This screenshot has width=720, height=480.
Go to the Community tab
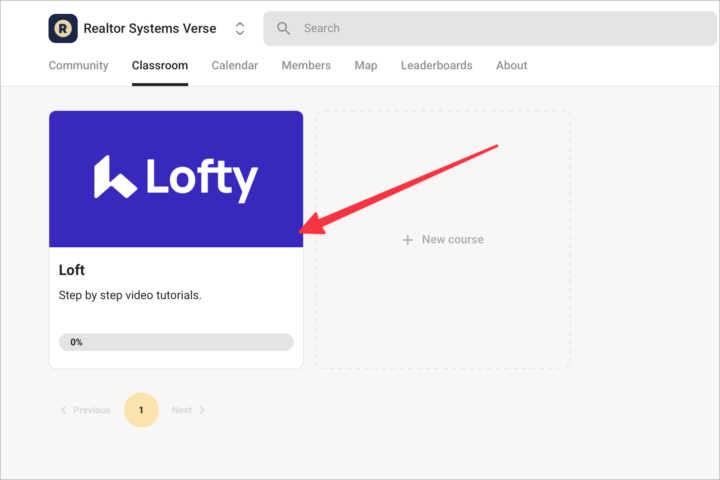click(79, 65)
